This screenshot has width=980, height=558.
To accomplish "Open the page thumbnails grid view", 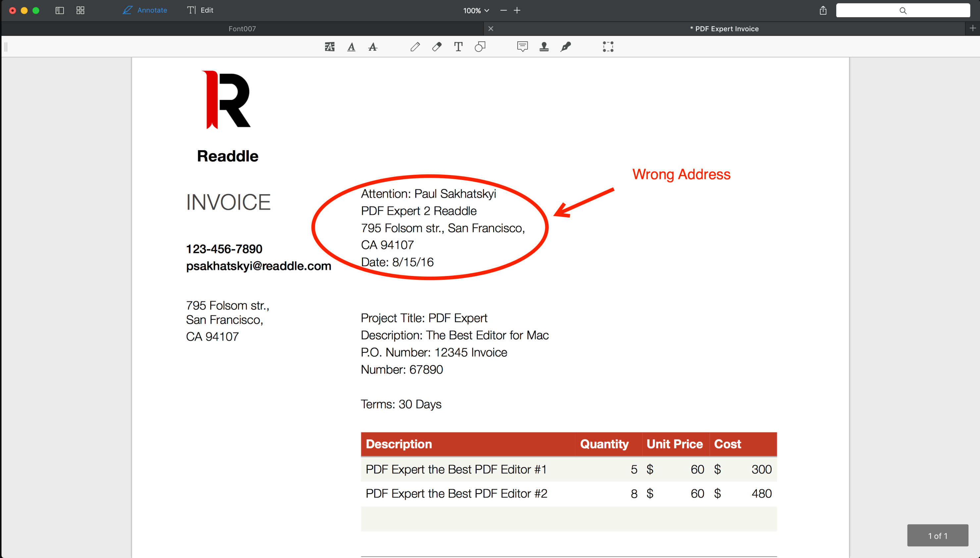I will click(80, 10).
